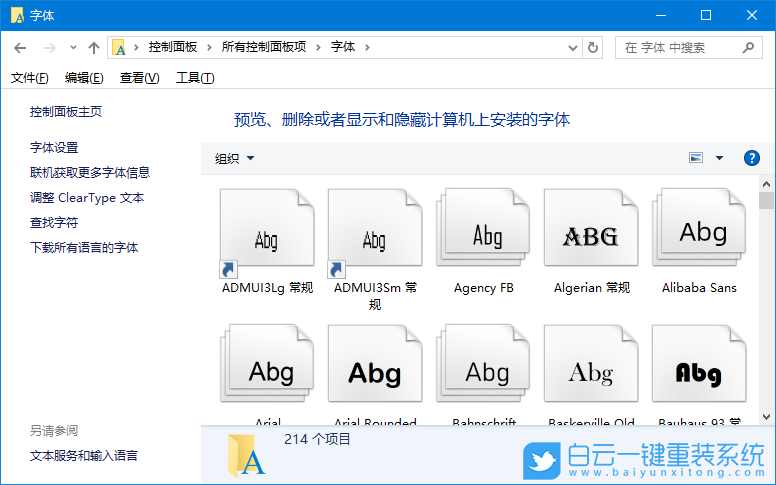Click the Fonts icon in title bar
776x485 pixels.
tap(17, 15)
